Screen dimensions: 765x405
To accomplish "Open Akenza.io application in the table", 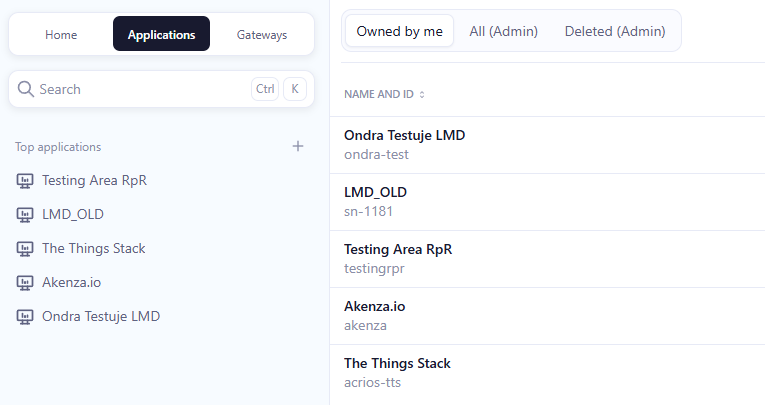I will coord(374,306).
